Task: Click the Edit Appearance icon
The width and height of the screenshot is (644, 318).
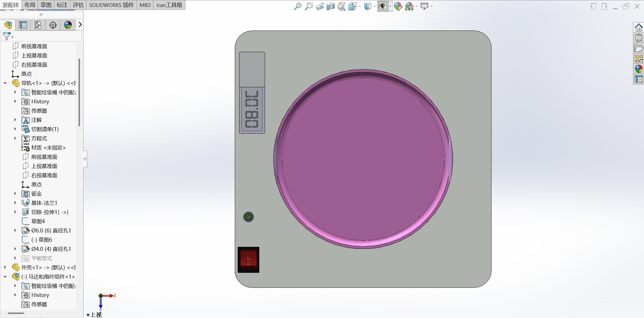Action: click(x=398, y=6)
